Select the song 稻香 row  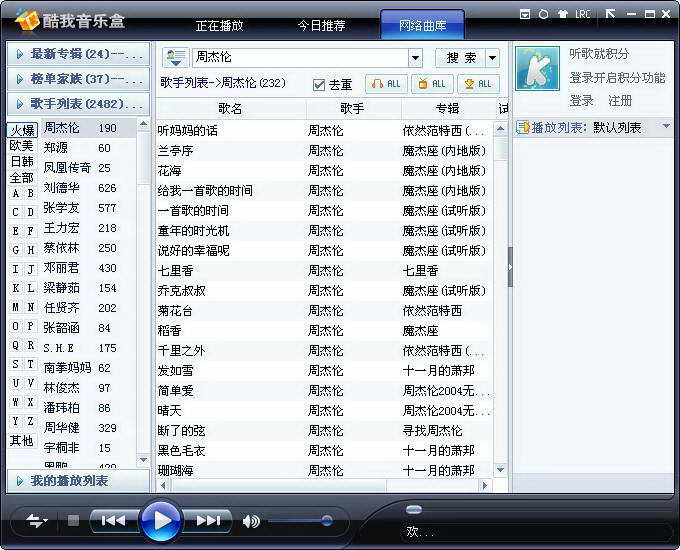[x=324, y=331]
